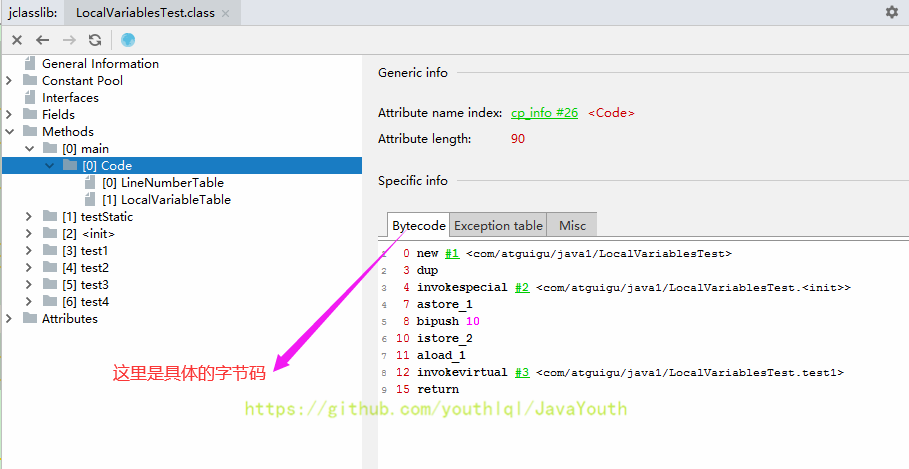Follow the cp_info #26 link

click(x=544, y=113)
